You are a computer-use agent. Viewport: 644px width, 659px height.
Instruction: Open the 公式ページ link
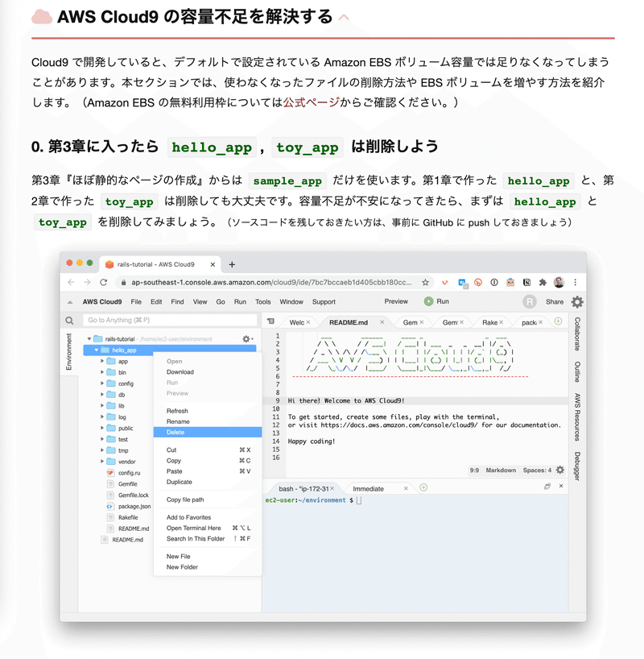coord(311,102)
